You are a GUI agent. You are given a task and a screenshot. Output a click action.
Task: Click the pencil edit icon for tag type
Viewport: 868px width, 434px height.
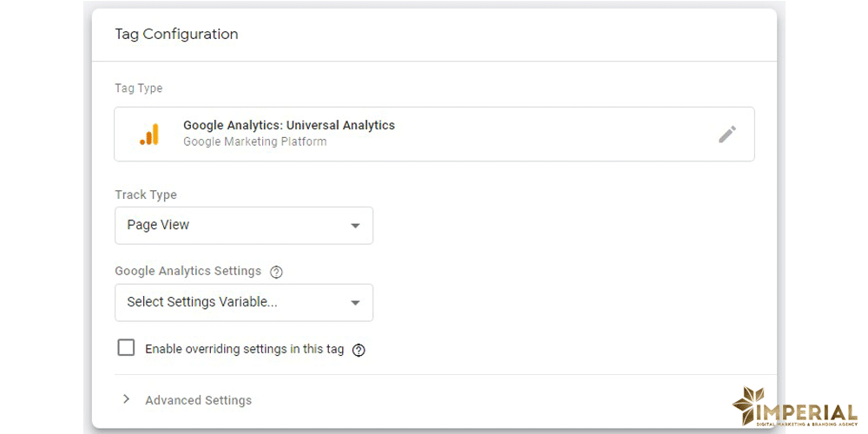727,134
